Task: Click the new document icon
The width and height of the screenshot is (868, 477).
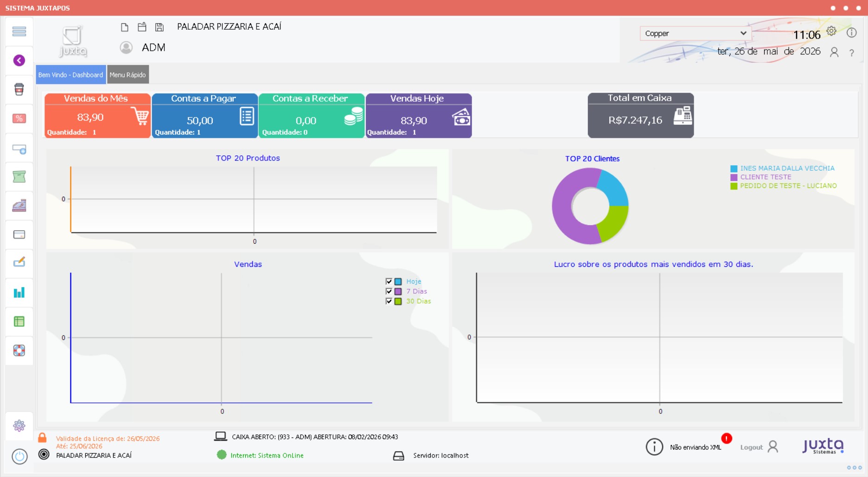Action: click(x=124, y=27)
